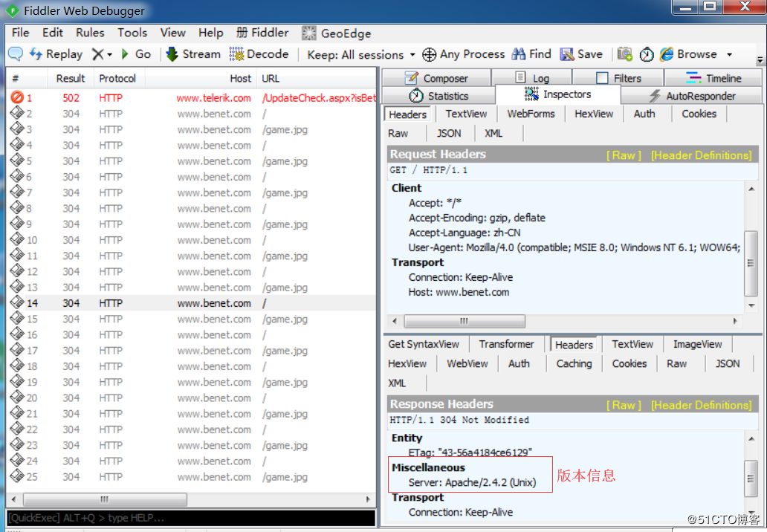Switch to the Composer tab

[x=436, y=78]
